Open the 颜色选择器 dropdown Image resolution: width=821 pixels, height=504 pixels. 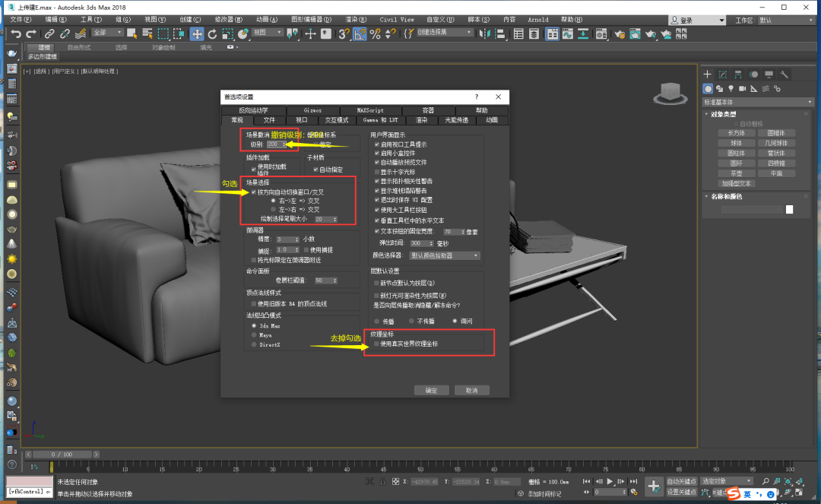coord(444,255)
